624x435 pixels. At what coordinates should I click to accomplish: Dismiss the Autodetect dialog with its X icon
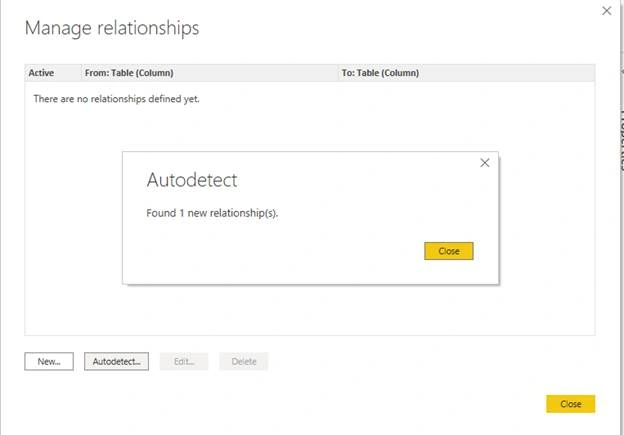coord(484,163)
